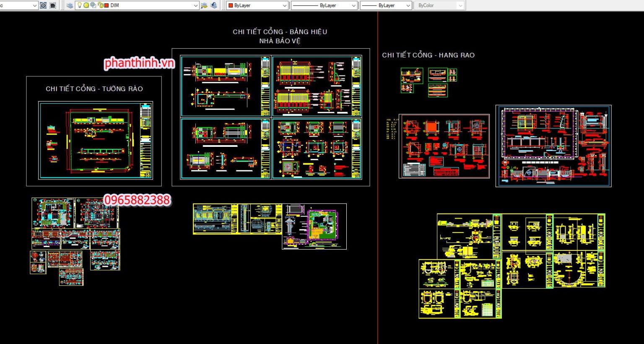Select the title "CHI TIẾT CỔNG - TƯỜNG RÀO"
Screen dimensions: 644x344
coord(94,89)
